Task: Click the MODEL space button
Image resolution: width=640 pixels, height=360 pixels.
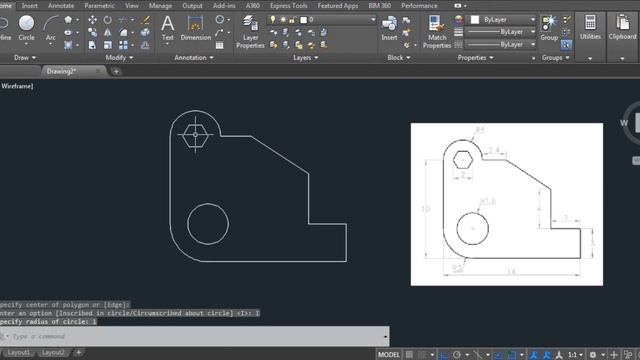Action: tap(389, 354)
